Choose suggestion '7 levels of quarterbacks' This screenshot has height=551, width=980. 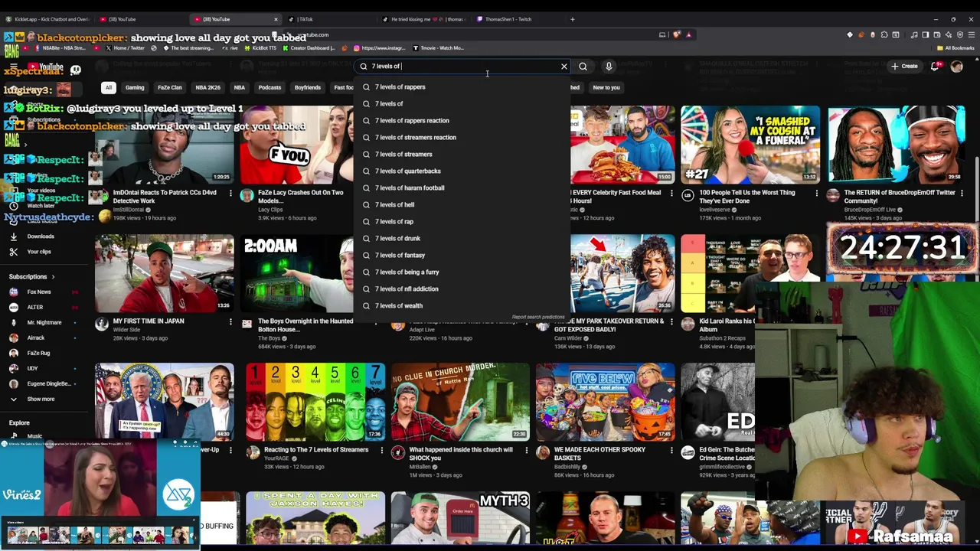462,171
